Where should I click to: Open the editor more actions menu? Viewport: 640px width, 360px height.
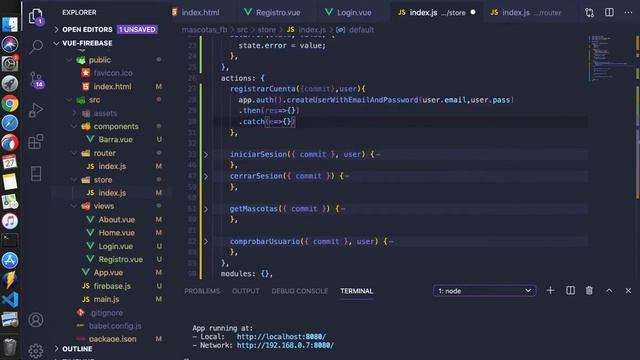tap(628, 12)
